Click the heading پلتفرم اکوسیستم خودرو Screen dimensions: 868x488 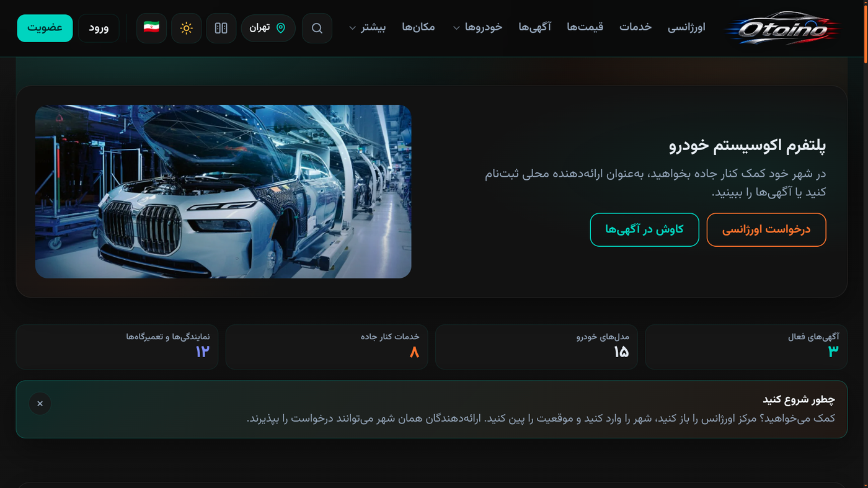click(x=747, y=146)
